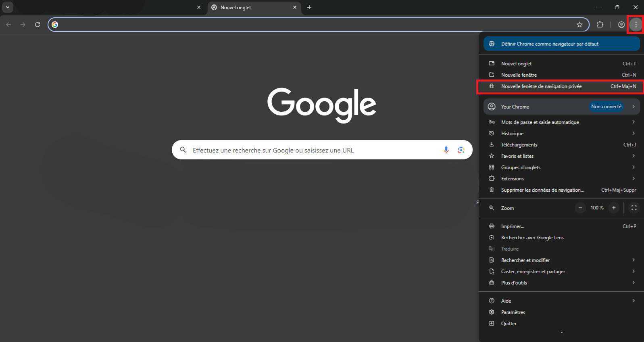Expand Mots de passe et saisie automatique
This screenshot has width=644, height=343.
point(562,122)
